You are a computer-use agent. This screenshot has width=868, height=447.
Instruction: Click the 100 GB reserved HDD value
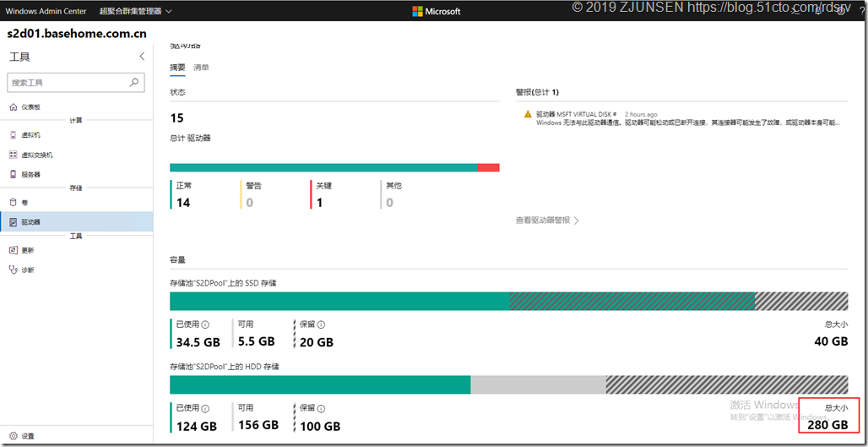coord(320,427)
